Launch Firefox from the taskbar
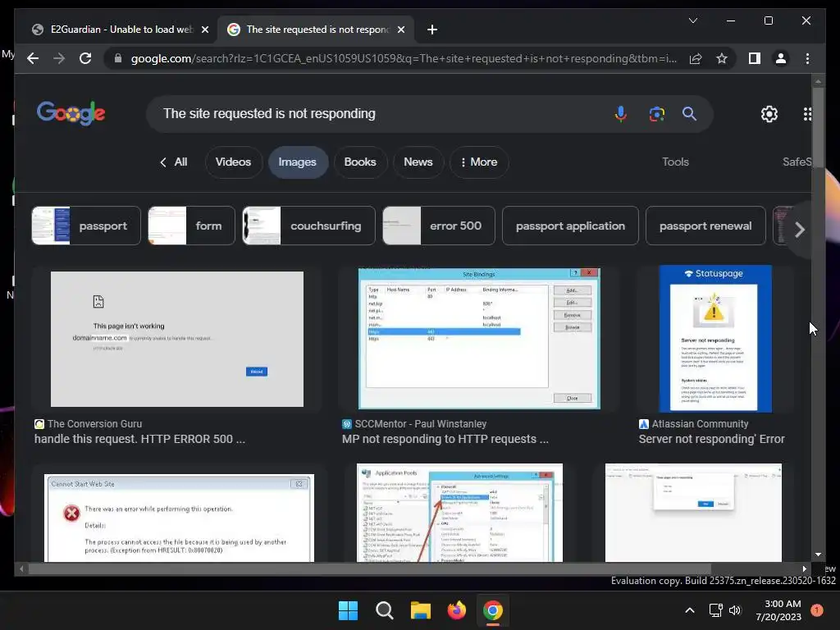Viewport: 840px width, 630px height. (456, 610)
